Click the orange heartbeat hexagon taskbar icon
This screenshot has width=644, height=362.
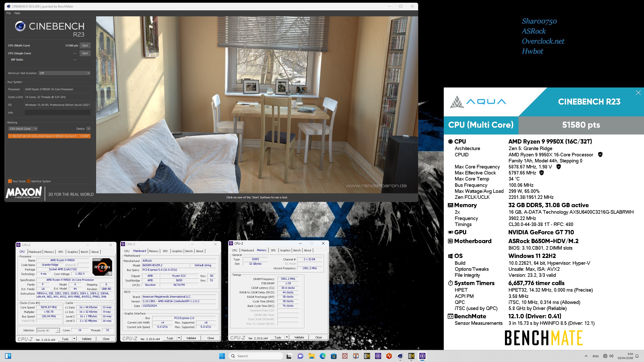389,356
